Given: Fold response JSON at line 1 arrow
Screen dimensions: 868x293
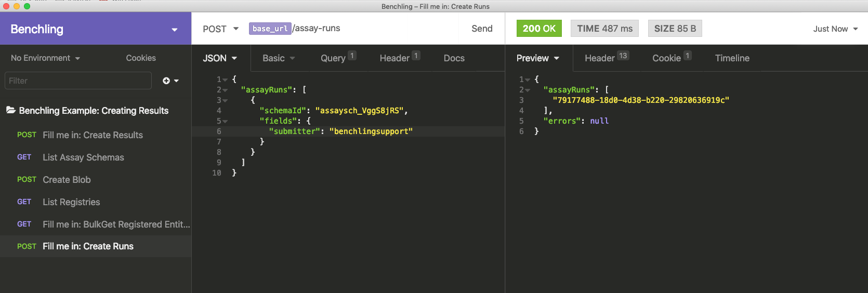Looking at the screenshot, I should tap(528, 80).
